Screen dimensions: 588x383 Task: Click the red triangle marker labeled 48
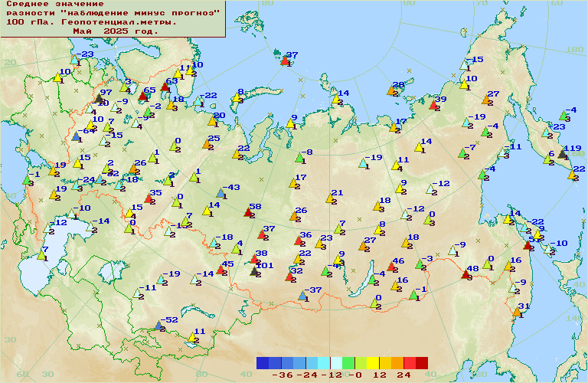click(465, 274)
